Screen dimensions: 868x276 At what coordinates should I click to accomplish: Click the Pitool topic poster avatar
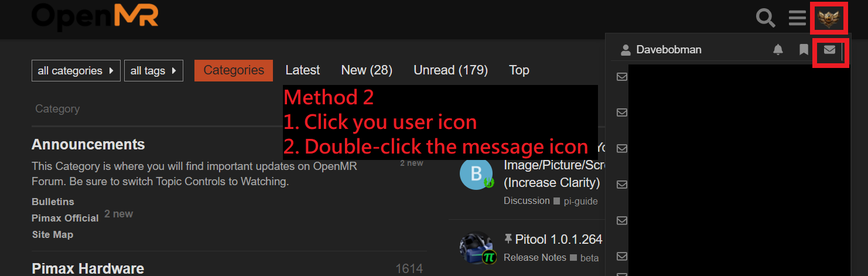coord(476,248)
